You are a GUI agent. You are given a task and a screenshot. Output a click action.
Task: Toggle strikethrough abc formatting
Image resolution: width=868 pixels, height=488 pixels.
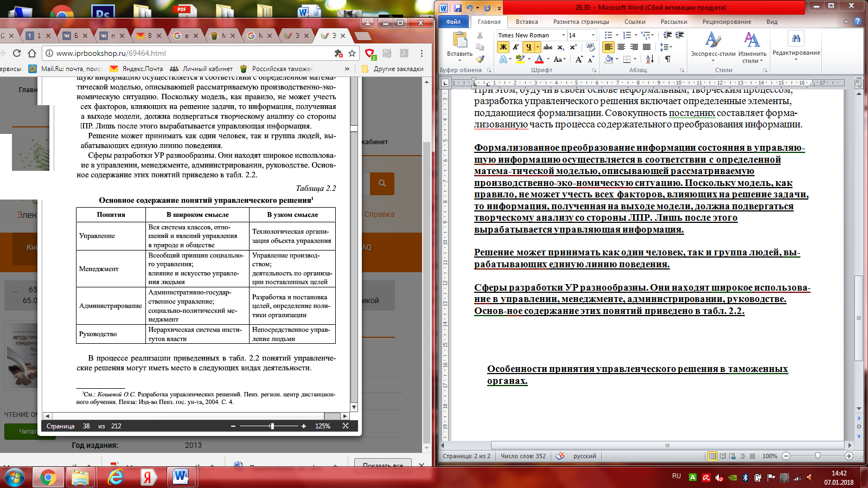548,47
